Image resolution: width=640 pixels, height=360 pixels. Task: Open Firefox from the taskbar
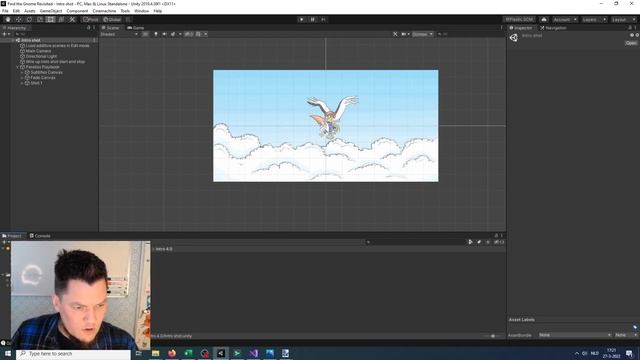(172, 353)
